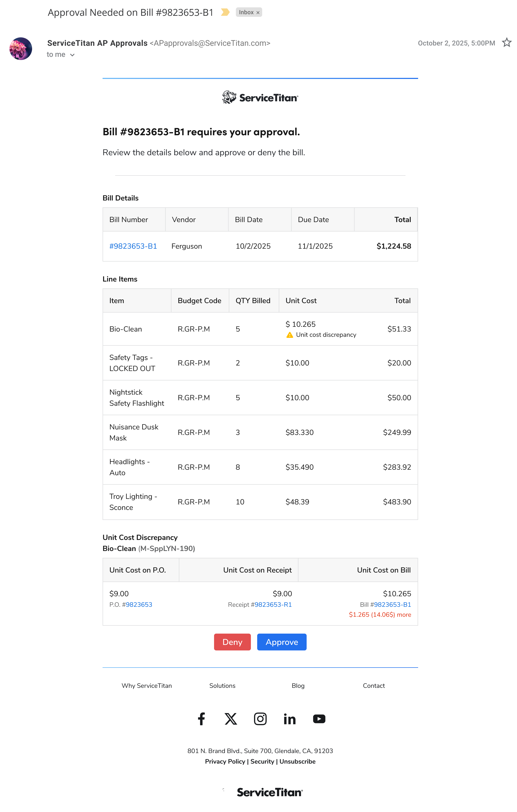The width and height of the screenshot is (517, 812).
Task: Click the yellow importance marker beside subject
Action: pyautogui.click(x=225, y=12)
